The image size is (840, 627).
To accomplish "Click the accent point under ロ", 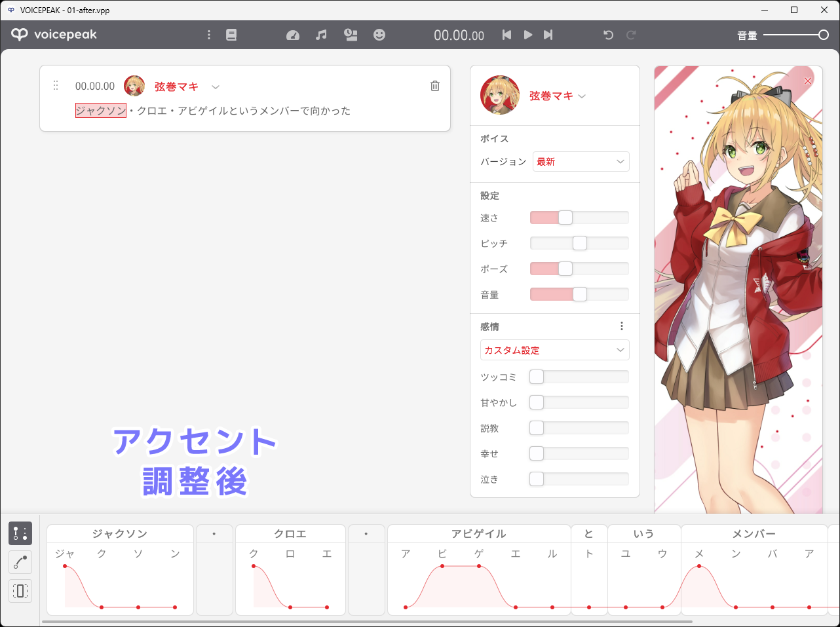I will [x=290, y=607].
